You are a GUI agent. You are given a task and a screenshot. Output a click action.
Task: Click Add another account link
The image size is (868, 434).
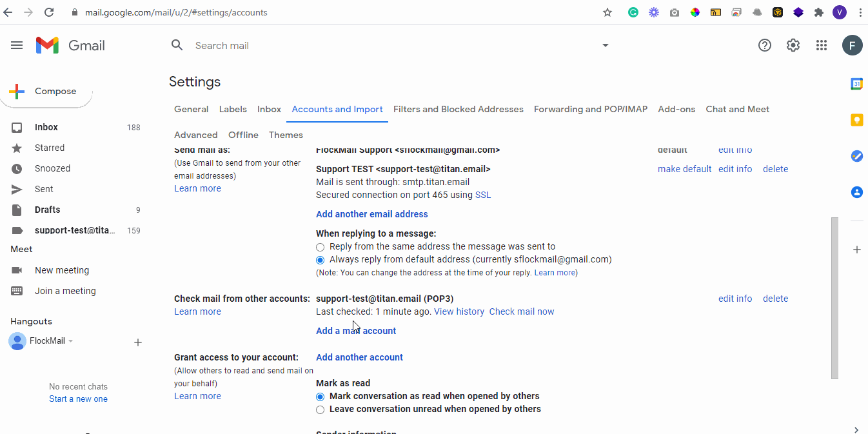tap(359, 357)
